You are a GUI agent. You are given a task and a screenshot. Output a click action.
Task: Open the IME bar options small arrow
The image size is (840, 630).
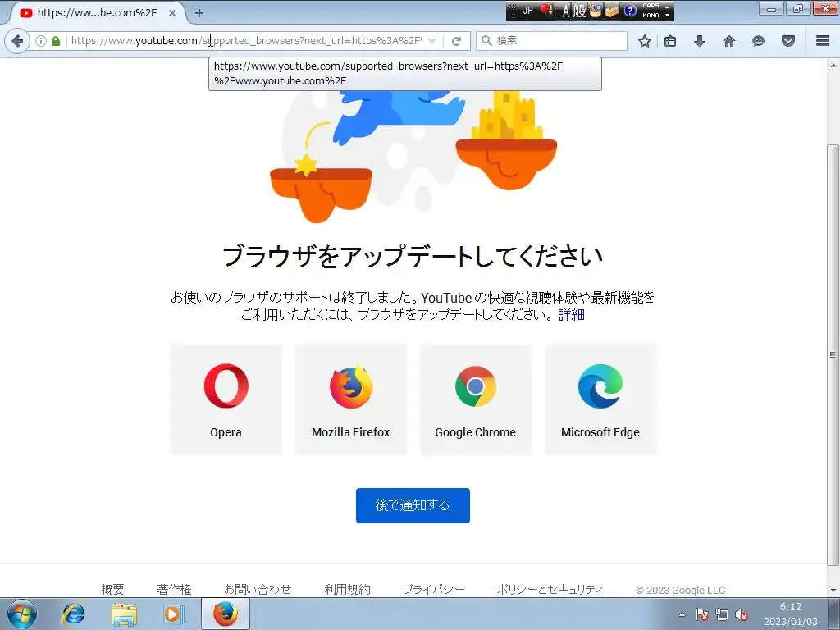(668, 15)
